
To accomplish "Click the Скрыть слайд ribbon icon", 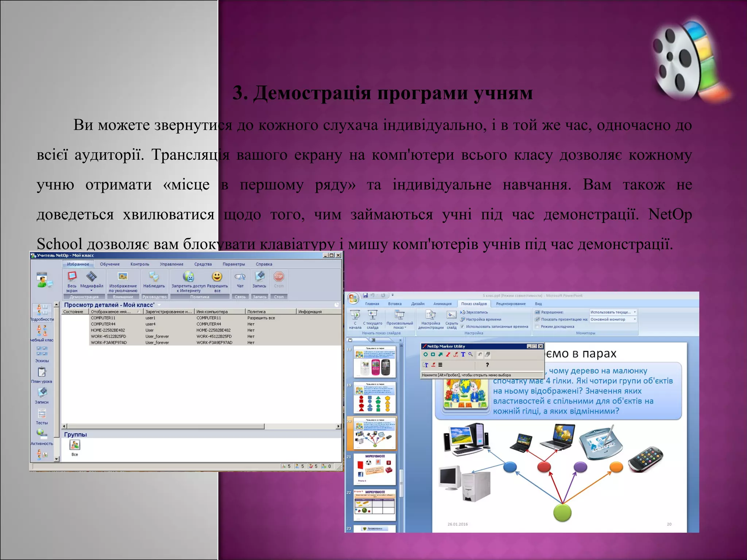I will 452,315.
